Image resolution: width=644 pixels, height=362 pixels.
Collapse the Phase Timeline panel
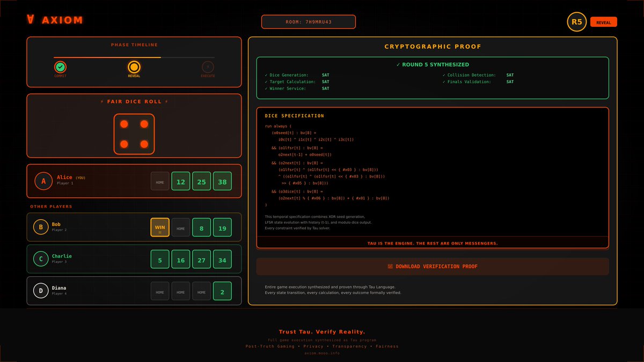(x=133, y=45)
